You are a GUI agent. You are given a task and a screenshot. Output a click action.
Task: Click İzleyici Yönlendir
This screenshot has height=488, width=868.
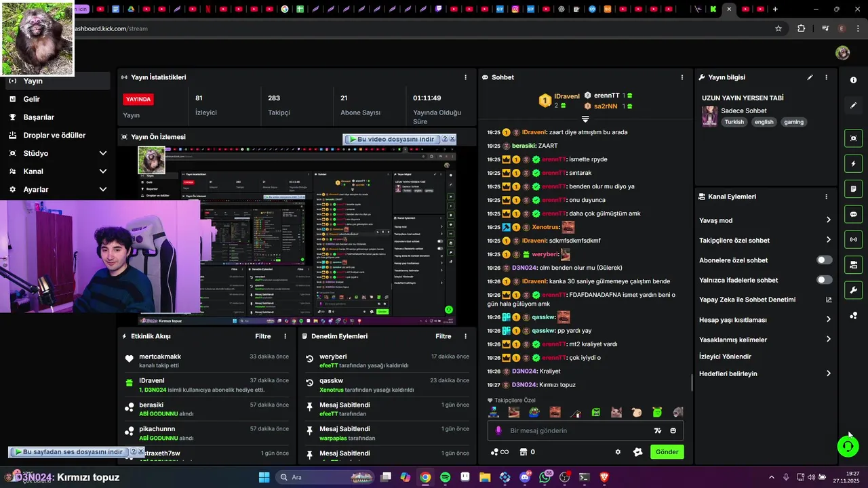pyautogui.click(x=726, y=357)
